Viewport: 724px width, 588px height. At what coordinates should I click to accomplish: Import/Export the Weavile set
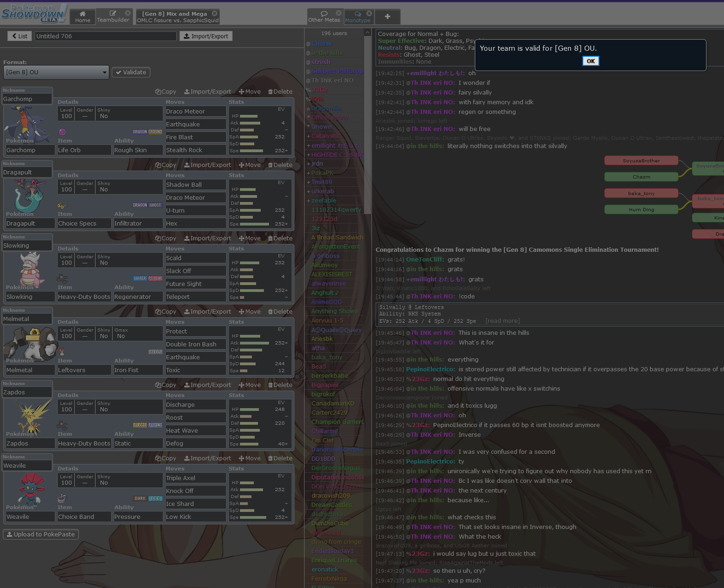208,458
